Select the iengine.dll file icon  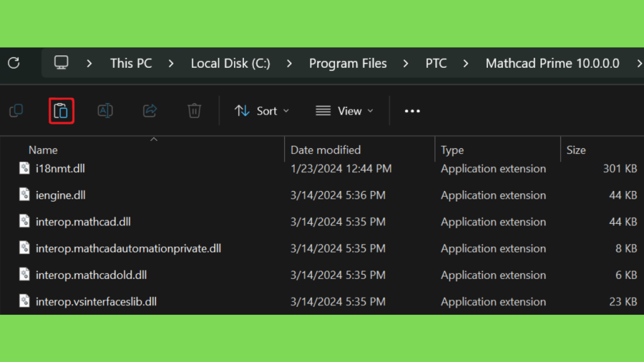point(25,195)
